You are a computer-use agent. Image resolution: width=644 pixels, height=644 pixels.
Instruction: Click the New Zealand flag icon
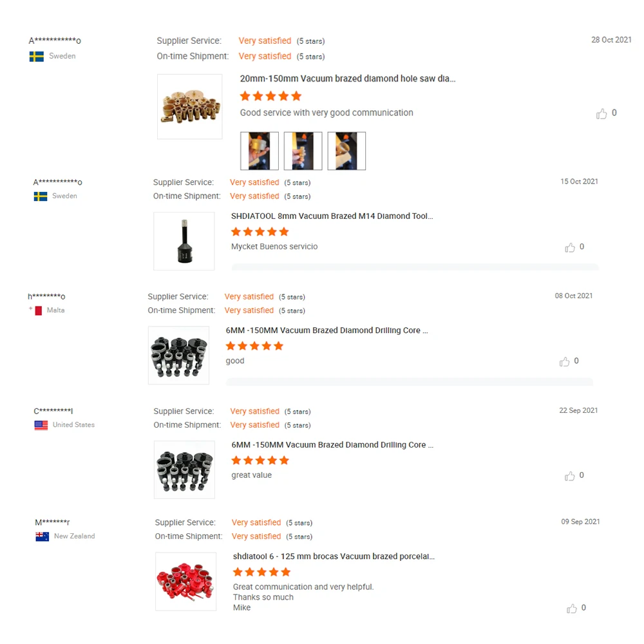pos(43,536)
